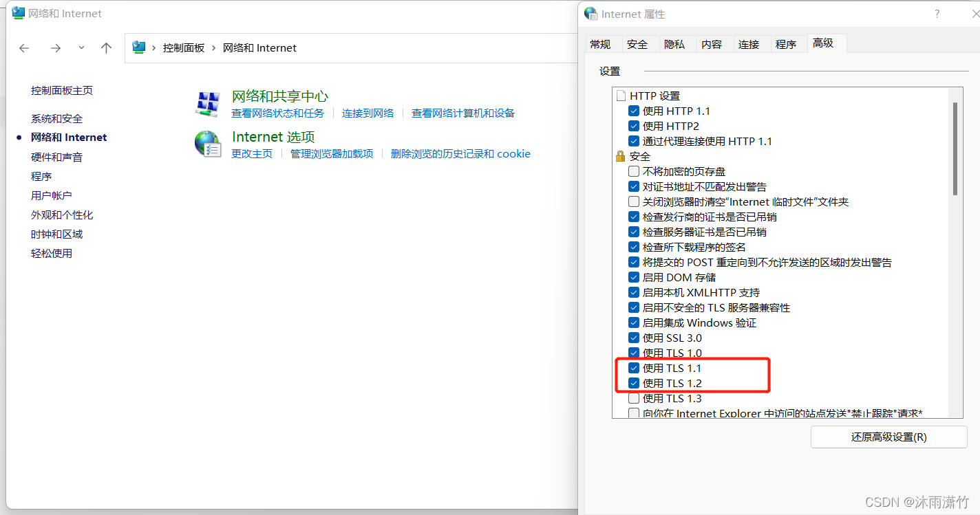Toggle 检查所下载程序的签名 checkbox
This screenshot has height=515, width=980.
click(x=634, y=247)
